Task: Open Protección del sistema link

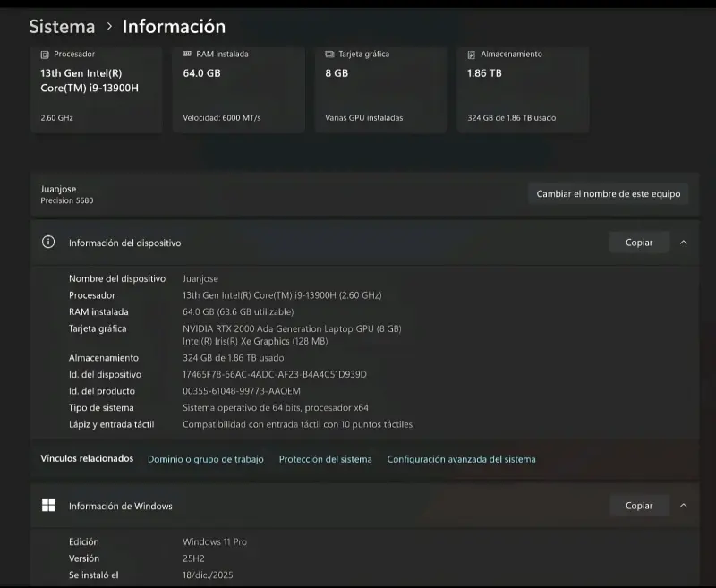Action: (325, 459)
